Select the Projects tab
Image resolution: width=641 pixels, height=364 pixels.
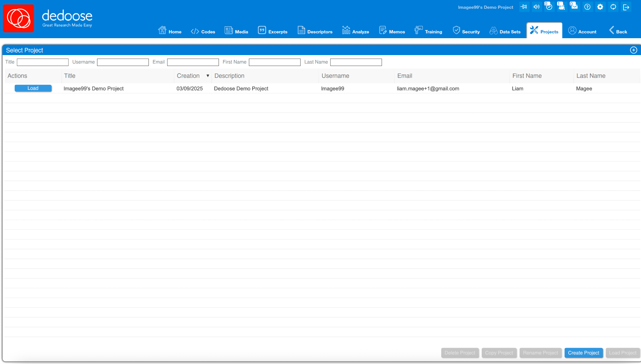544,31
